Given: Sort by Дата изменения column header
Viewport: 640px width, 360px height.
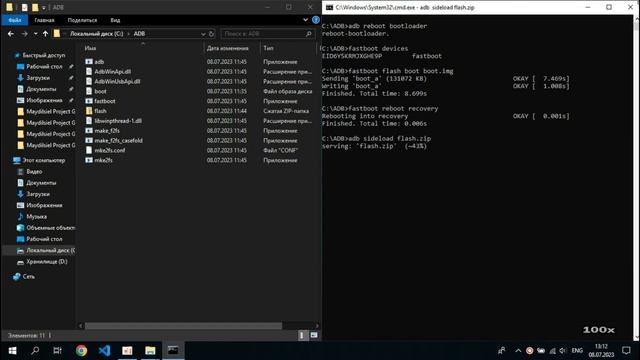Looking at the screenshot, I should click(227, 48).
